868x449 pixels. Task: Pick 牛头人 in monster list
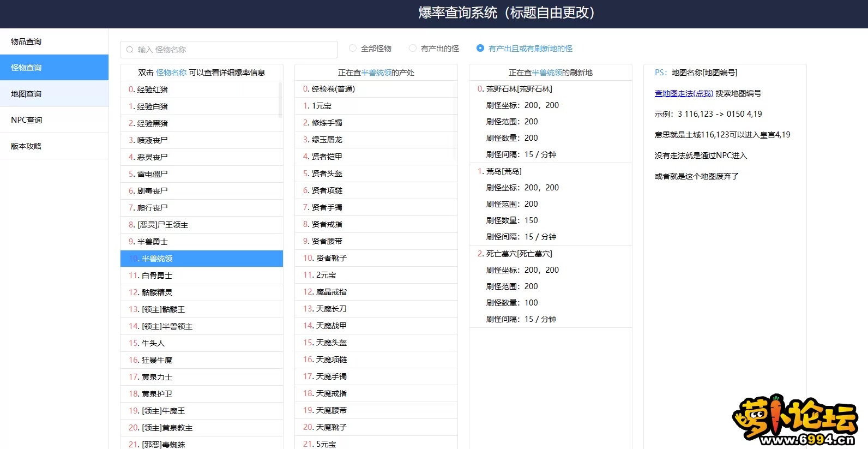click(x=201, y=343)
